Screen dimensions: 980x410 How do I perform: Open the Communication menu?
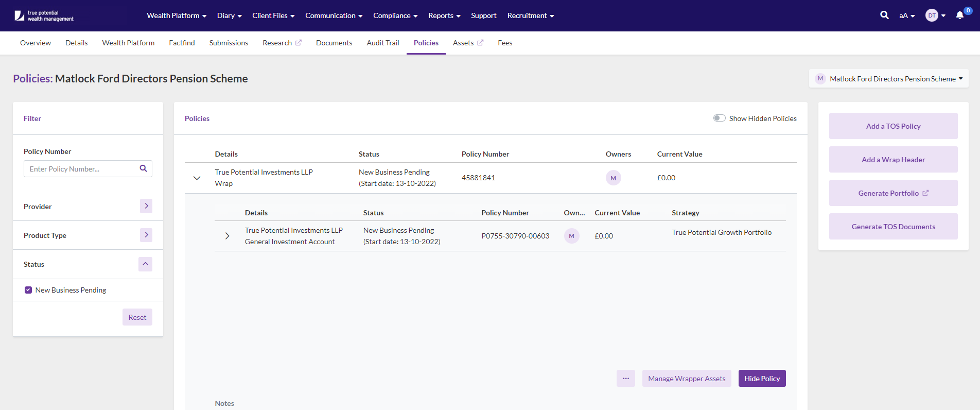334,15
